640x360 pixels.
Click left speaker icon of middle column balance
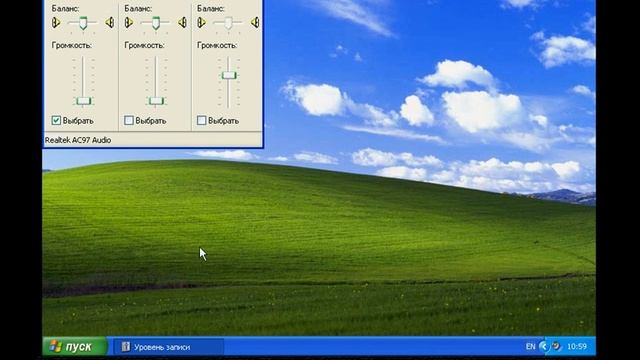(x=129, y=23)
